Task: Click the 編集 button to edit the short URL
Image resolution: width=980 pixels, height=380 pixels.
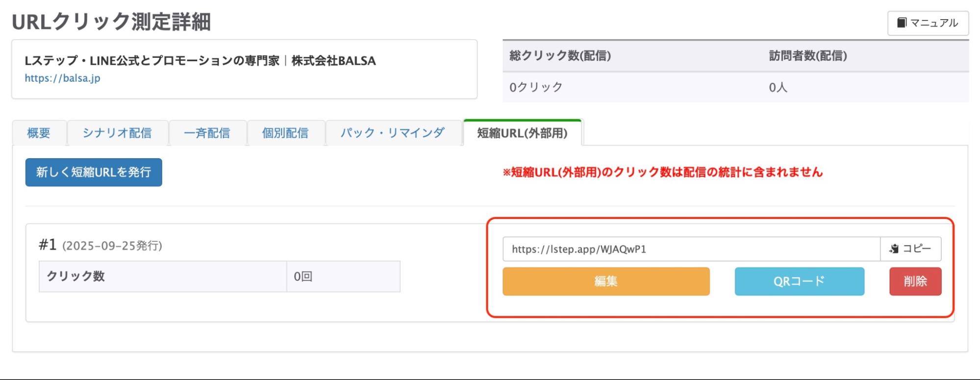Action: click(605, 281)
